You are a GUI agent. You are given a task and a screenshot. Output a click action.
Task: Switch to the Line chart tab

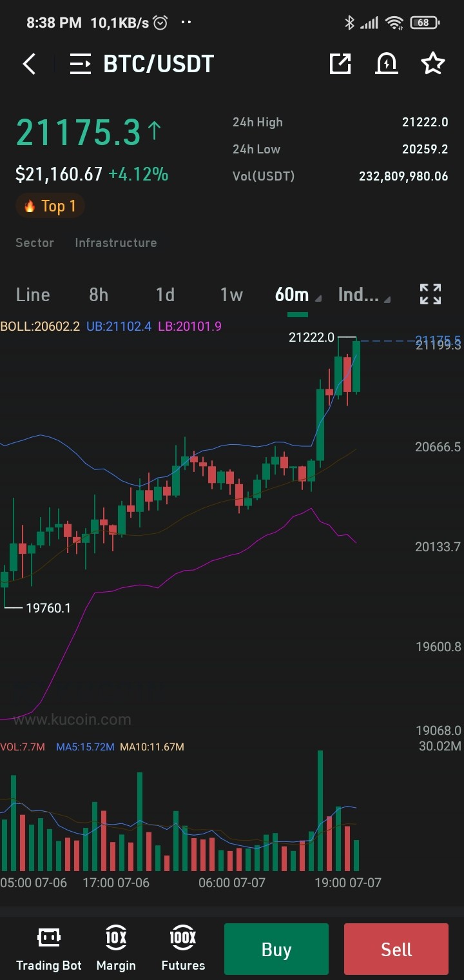point(33,295)
